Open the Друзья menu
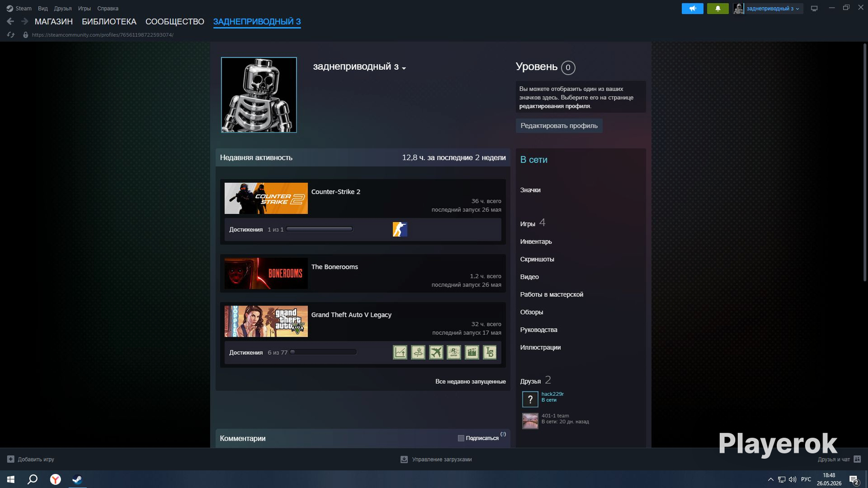 tap(63, 8)
